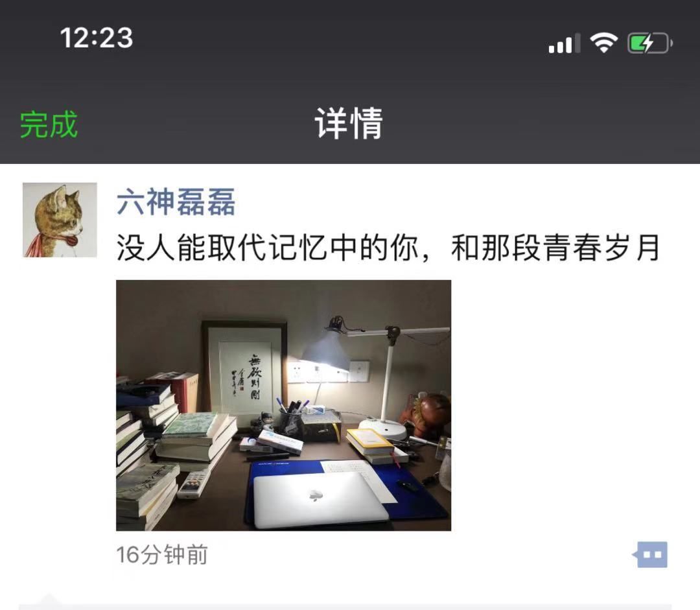Tap the Wi-Fi status icon
This screenshot has height=610, width=700.
pyautogui.click(x=603, y=43)
